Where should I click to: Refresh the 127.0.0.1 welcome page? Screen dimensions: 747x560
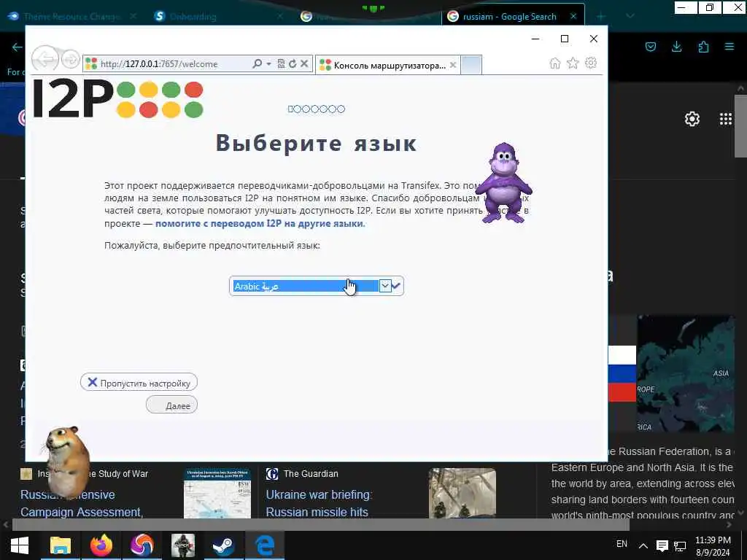pos(293,64)
